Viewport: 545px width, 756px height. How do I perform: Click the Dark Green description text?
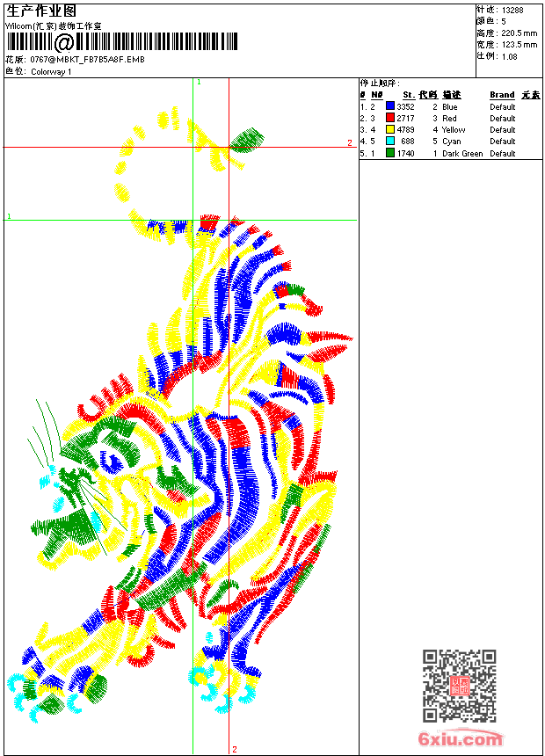462,153
